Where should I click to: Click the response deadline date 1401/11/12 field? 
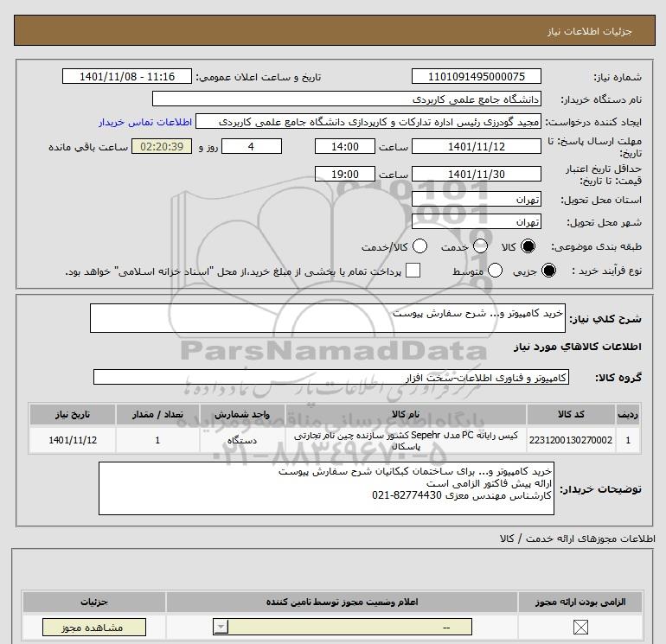tap(476, 146)
